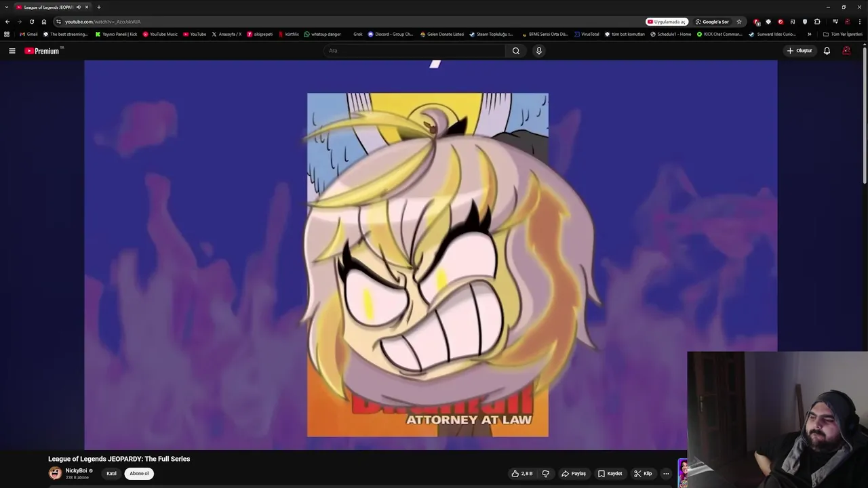Screen dimensions: 868x488
Task: Open The best streaming bookmark
Action: (x=66, y=34)
